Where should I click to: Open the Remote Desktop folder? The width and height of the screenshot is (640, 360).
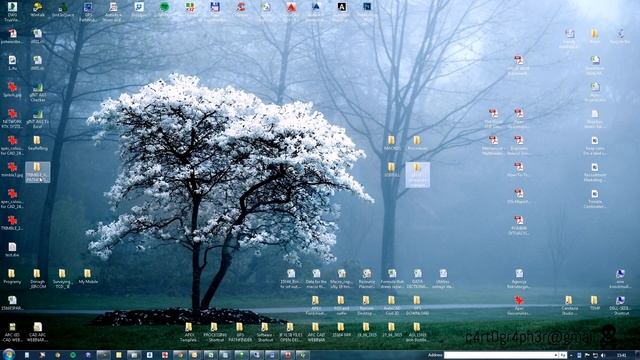(x=366, y=305)
